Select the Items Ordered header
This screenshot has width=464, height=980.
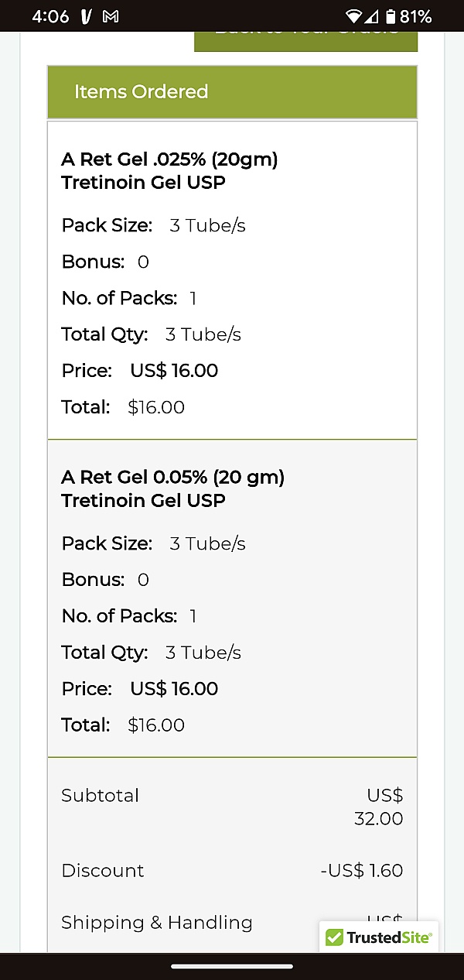coord(232,91)
